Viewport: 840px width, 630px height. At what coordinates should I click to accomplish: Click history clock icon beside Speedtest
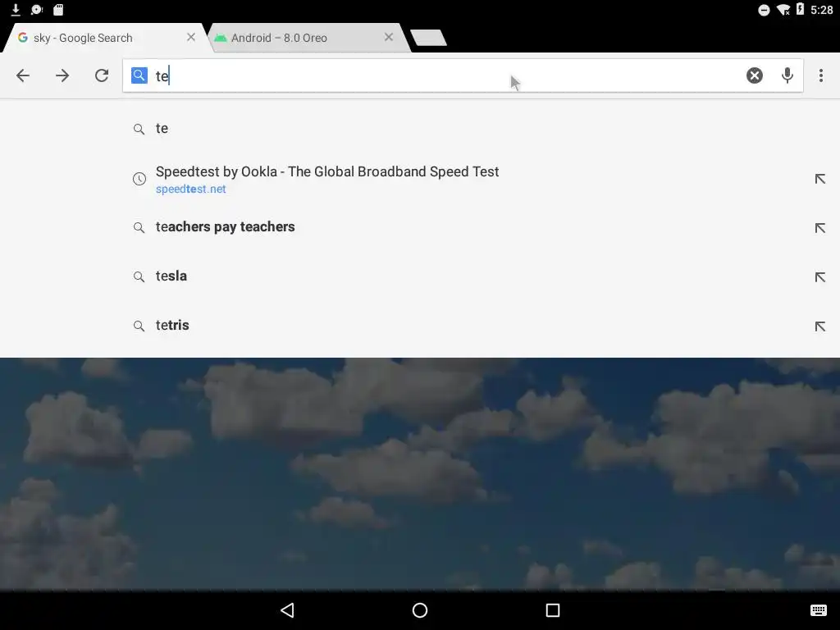139,179
